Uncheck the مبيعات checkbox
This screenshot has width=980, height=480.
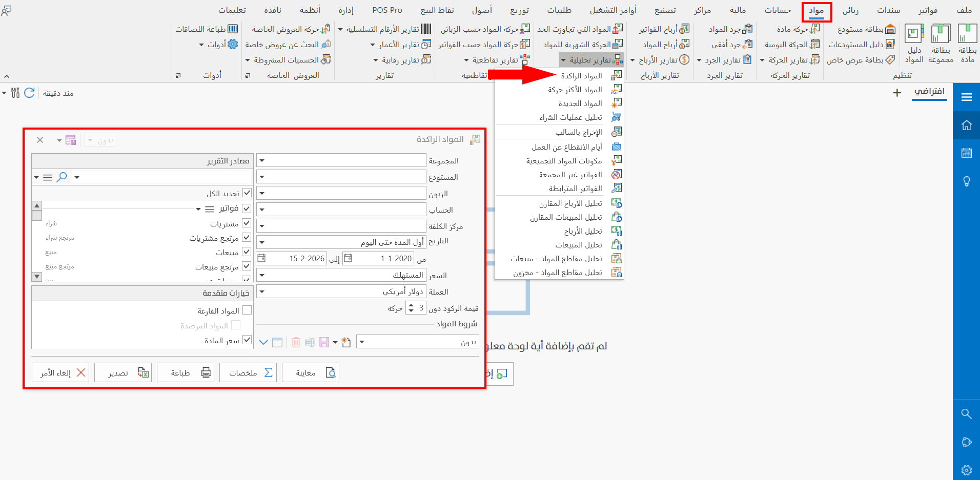coord(247,252)
